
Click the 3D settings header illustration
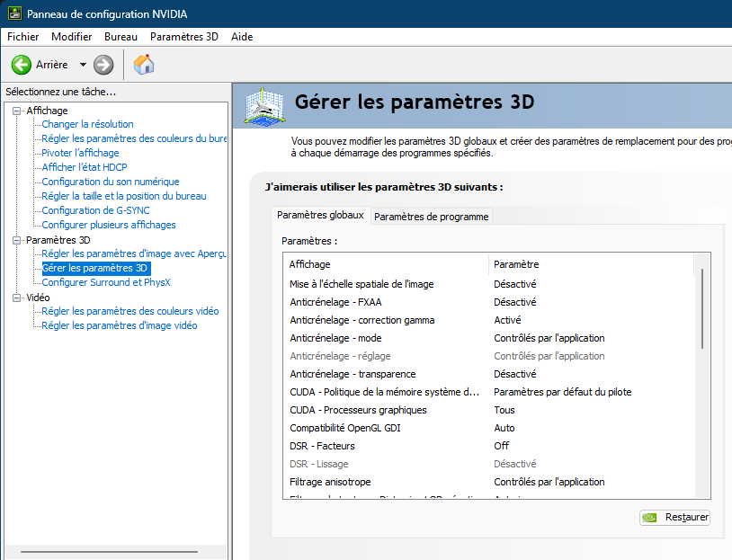coord(264,106)
